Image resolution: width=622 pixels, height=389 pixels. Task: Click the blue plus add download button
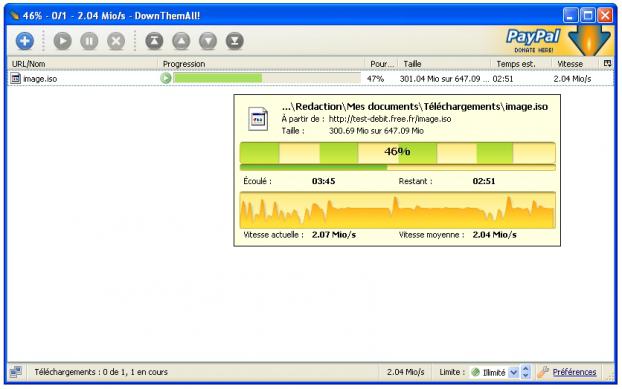[x=25, y=41]
